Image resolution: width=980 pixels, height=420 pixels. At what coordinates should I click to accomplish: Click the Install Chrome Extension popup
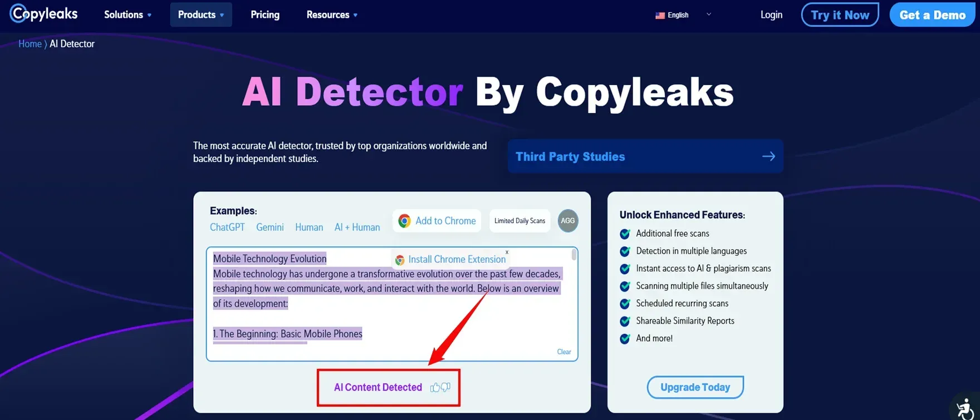(x=450, y=259)
